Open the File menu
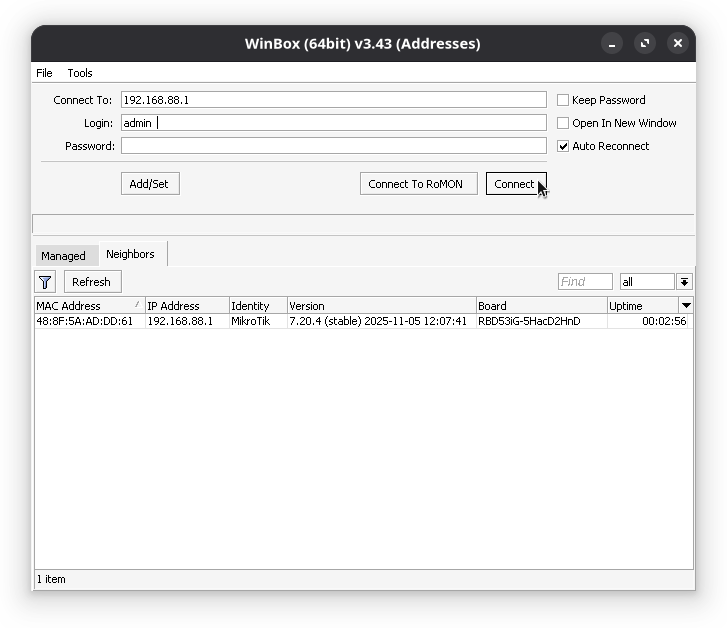The height and width of the screenshot is (628, 727). point(44,73)
